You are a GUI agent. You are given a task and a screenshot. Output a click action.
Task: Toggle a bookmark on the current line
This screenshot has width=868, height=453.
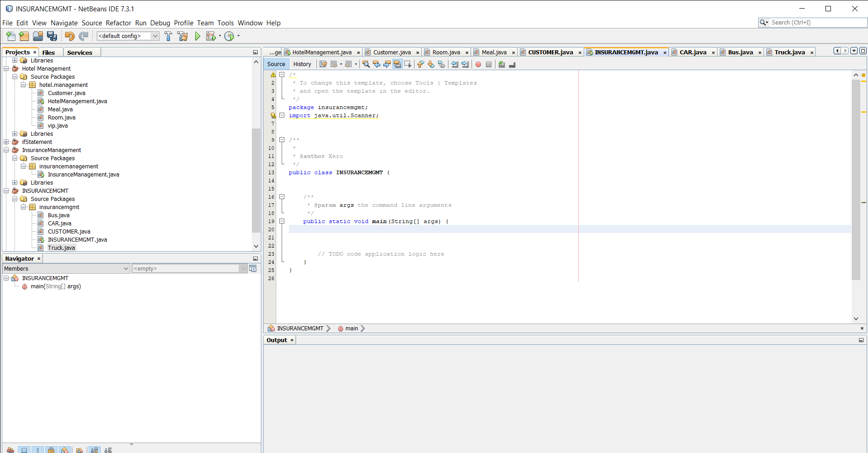click(x=441, y=64)
